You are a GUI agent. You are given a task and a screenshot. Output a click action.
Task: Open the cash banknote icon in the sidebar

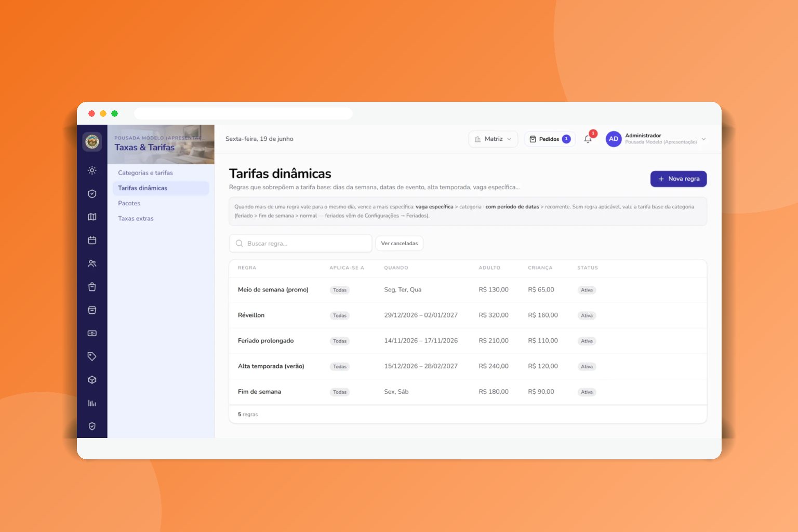click(x=92, y=334)
